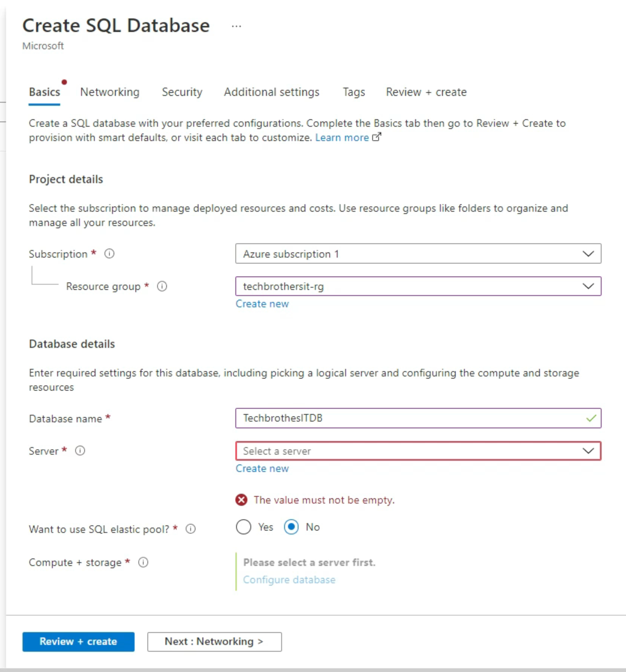Screen dimensions: 626x672
Task: Click into the Database name field
Action: [410, 418]
